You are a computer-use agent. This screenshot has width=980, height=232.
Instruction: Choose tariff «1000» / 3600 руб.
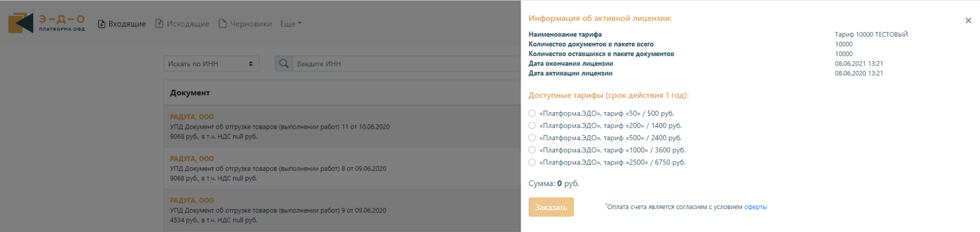(x=533, y=150)
